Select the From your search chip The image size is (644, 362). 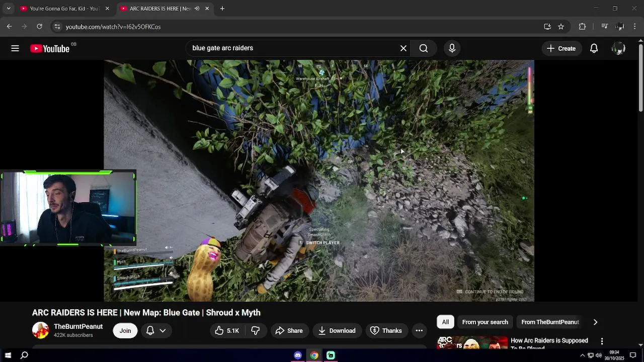[x=485, y=322]
